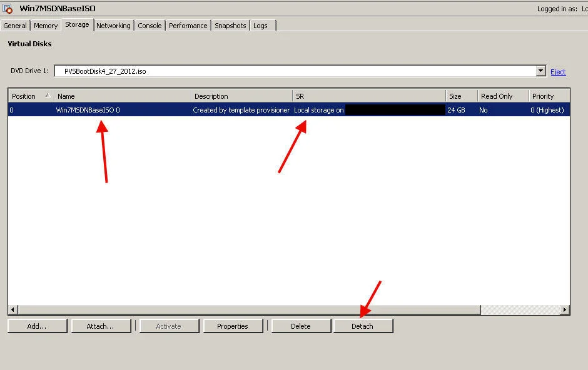Open disk Properties

(x=233, y=326)
